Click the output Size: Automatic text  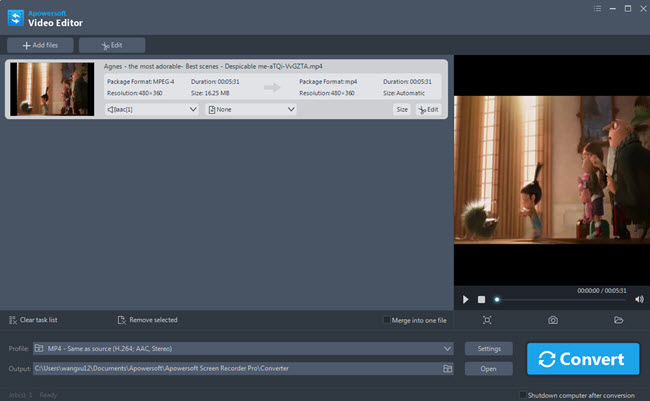click(404, 93)
